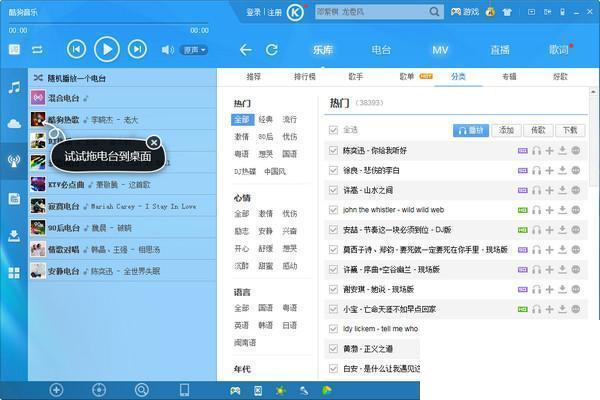Screen dimensions: 600x400
Task: Uncheck idy lickem tell me who checkbox
Action: point(333,329)
